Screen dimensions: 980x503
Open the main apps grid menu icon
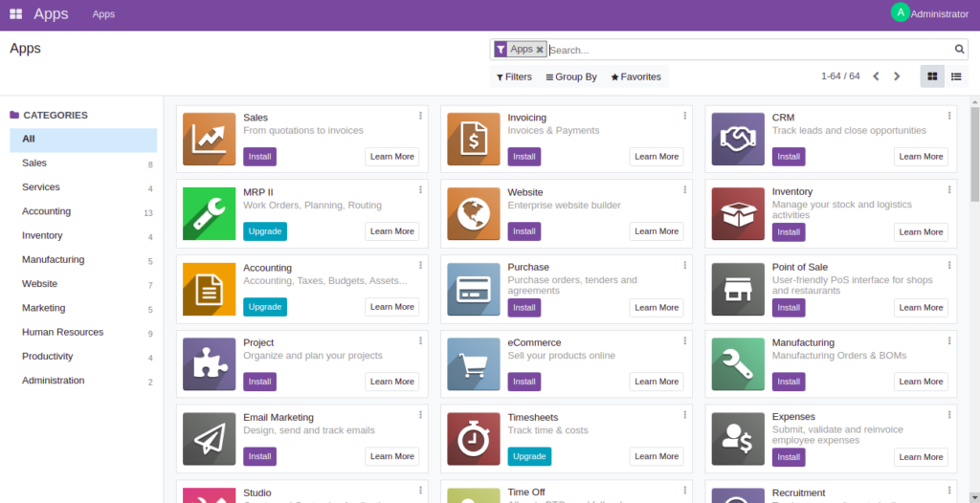pyautogui.click(x=15, y=13)
